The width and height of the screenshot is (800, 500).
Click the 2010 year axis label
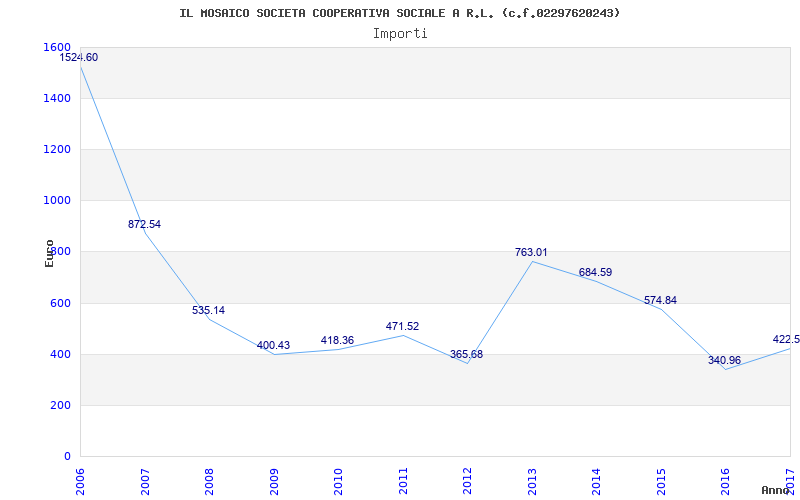[338, 480]
